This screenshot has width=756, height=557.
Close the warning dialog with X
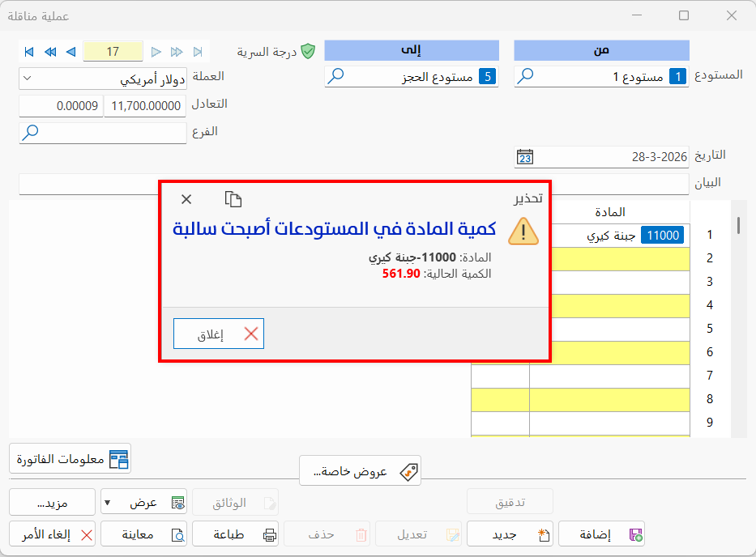pos(186,199)
